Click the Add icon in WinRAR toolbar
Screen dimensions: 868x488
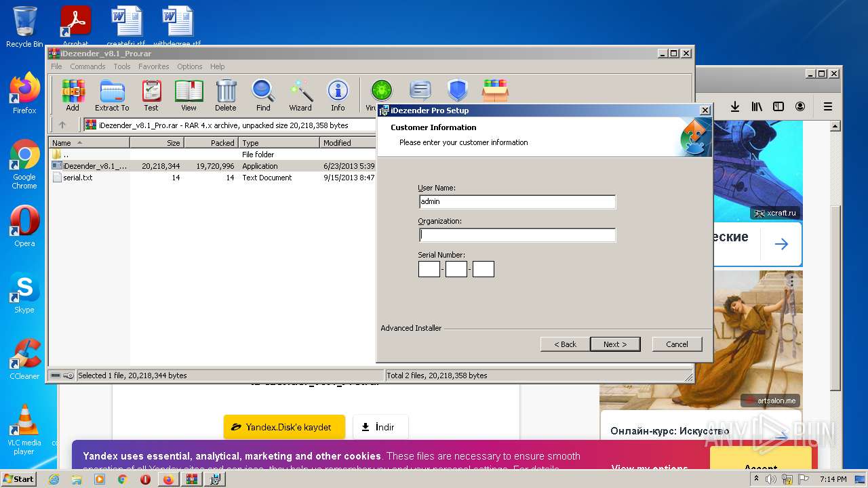[73, 95]
